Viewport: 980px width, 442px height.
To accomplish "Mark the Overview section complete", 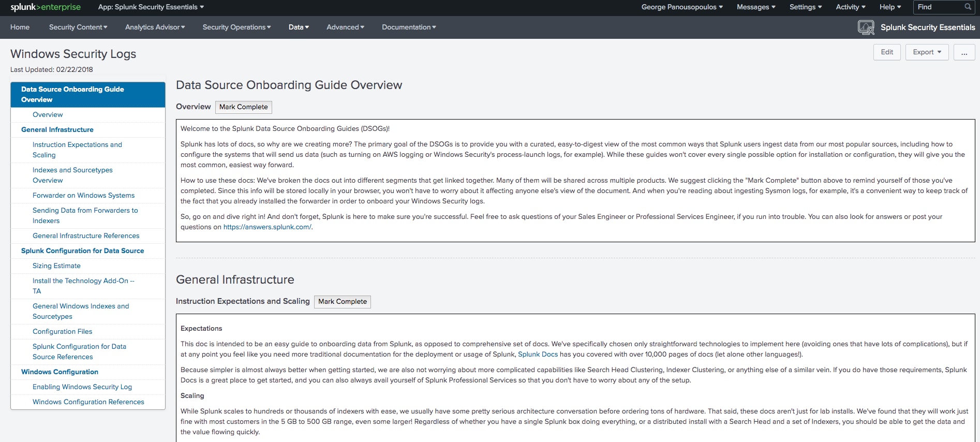I will coord(243,107).
